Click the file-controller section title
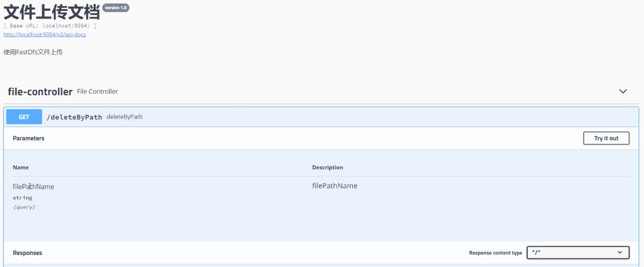Image resolution: width=644 pixels, height=267 pixels. [40, 92]
